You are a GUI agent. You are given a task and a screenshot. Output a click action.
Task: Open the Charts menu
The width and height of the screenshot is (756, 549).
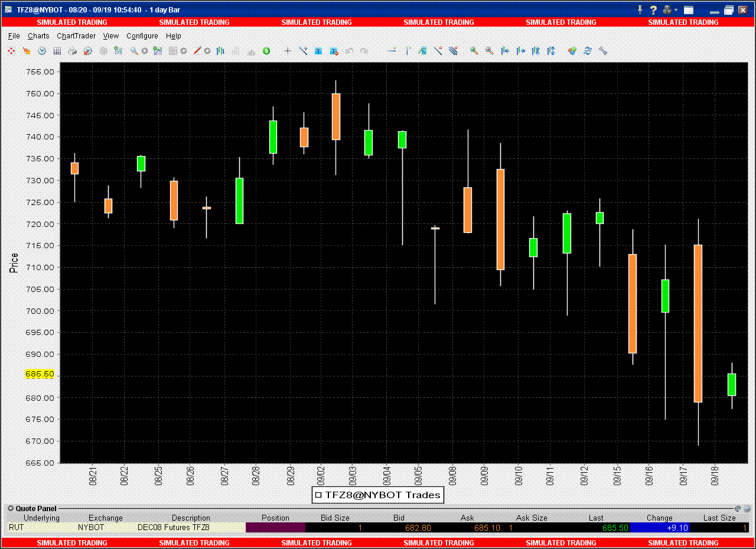click(38, 36)
